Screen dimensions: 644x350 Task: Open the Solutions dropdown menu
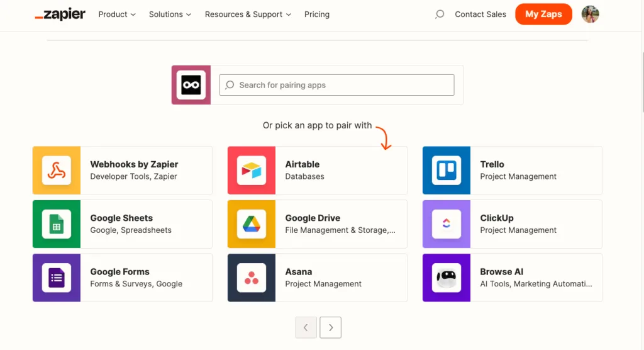[170, 14]
